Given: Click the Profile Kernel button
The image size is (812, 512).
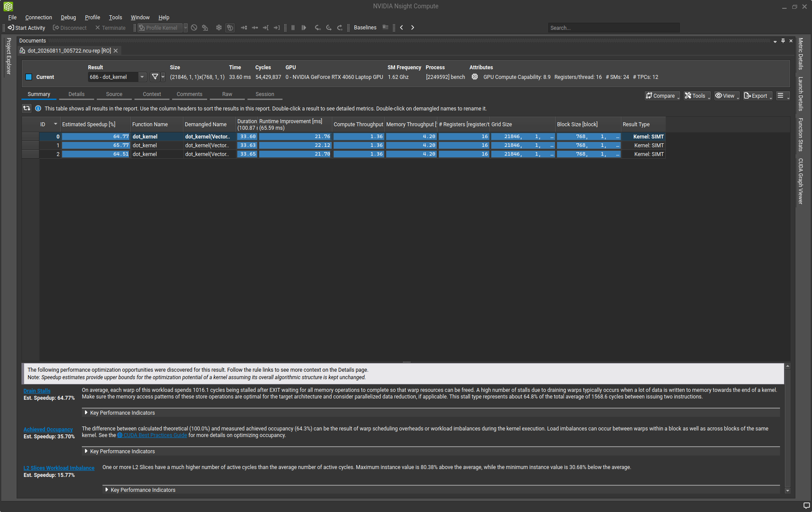Looking at the screenshot, I should [160, 28].
